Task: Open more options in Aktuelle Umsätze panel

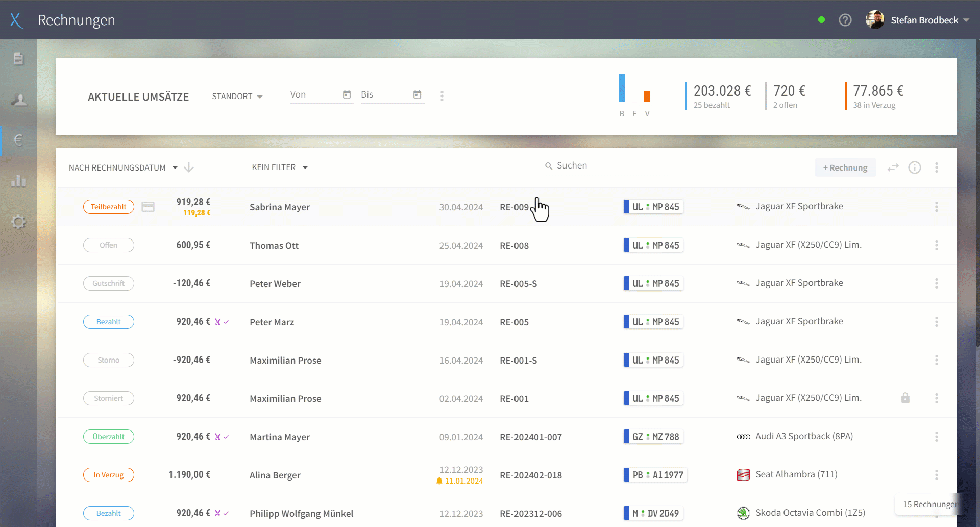Action: 442,96
